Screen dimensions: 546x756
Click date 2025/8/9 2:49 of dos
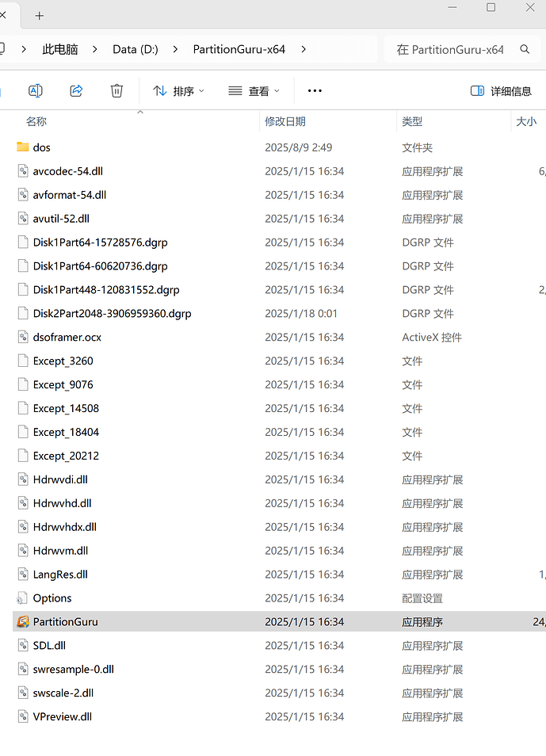pyautogui.click(x=299, y=147)
